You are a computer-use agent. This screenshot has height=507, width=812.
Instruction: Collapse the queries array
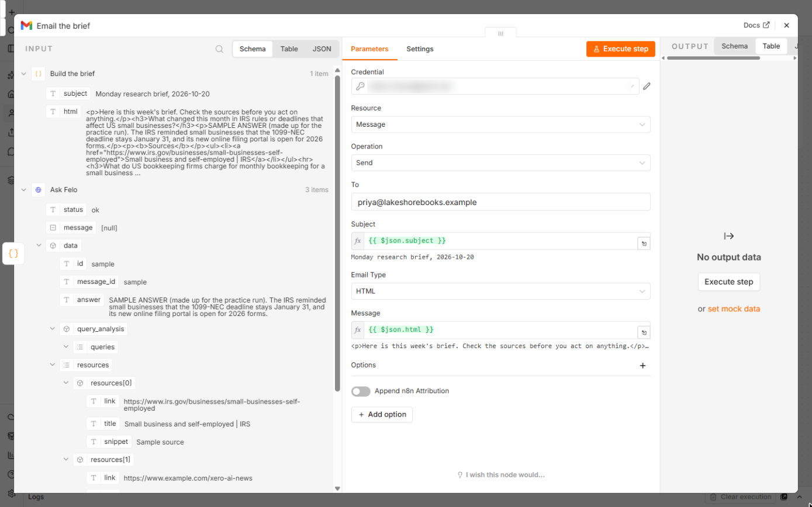point(66,347)
